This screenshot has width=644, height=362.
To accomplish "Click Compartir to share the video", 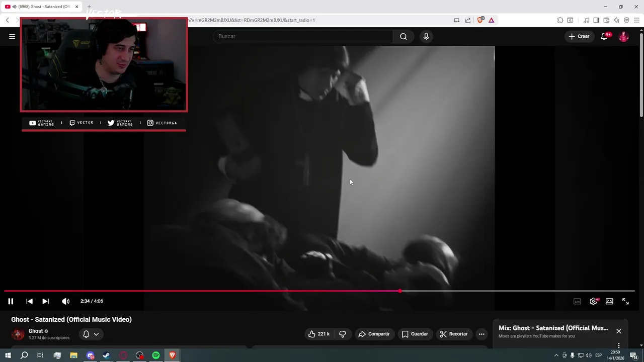I will tap(374, 334).
